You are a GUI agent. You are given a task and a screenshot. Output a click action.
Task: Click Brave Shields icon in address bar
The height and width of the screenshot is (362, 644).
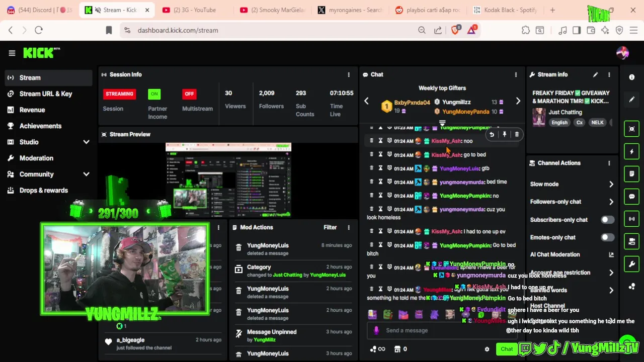click(455, 30)
